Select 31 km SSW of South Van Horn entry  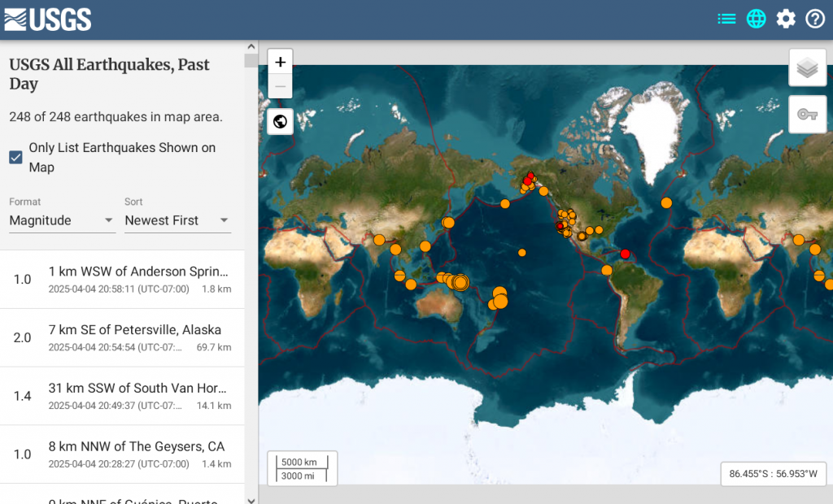122,396
